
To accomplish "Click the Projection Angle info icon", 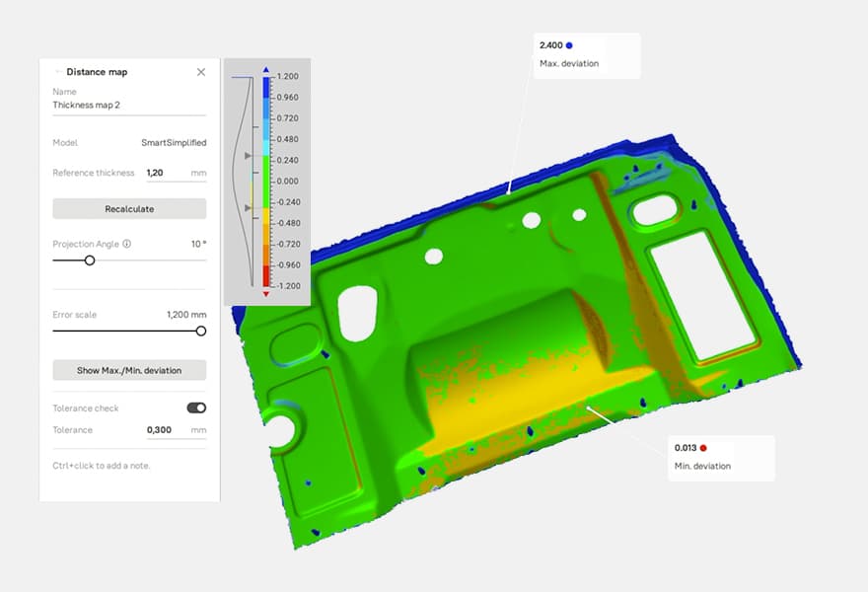I will [x=127, y=244].
